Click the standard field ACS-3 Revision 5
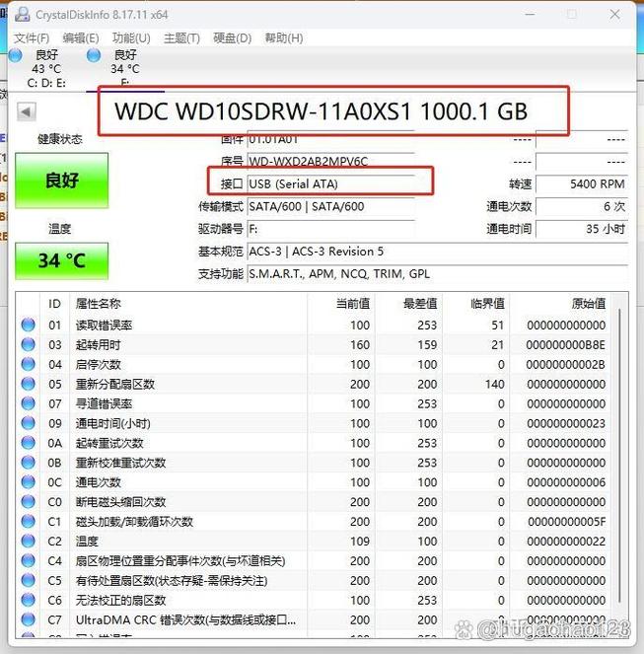Screen dimensions: 644x654 [437, 252]
